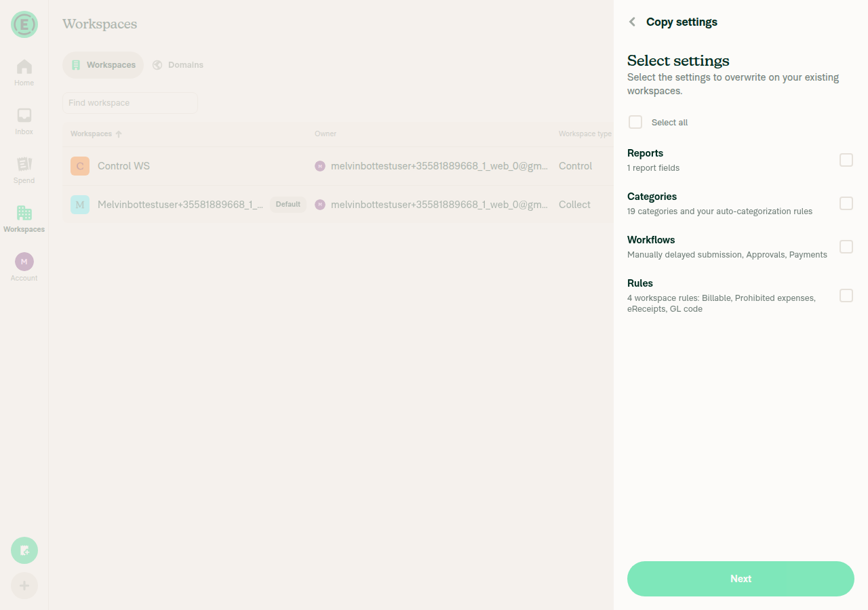Click the owner avatar in Control WS row
The height and width of the screenshot is (610, 868).
(x=320, y=166)
